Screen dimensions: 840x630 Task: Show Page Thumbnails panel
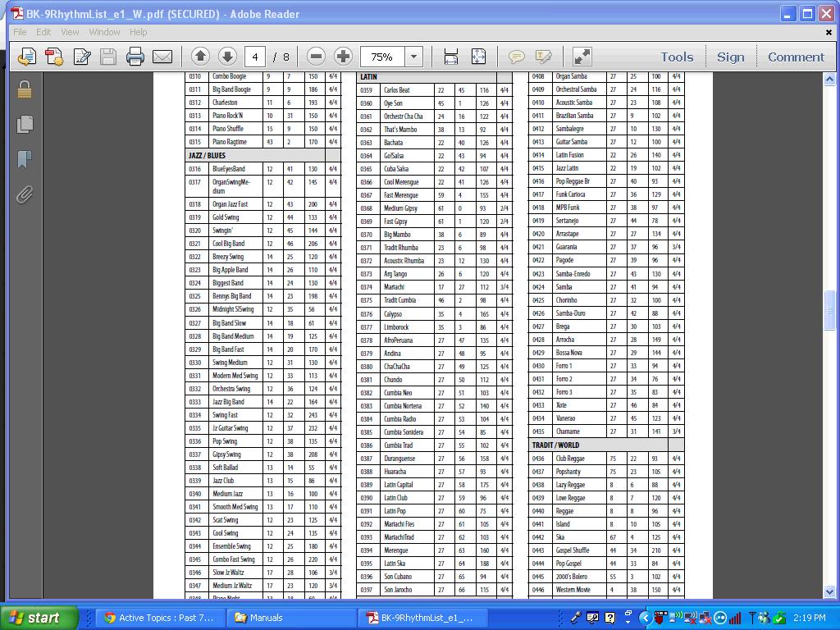(24, 124)
